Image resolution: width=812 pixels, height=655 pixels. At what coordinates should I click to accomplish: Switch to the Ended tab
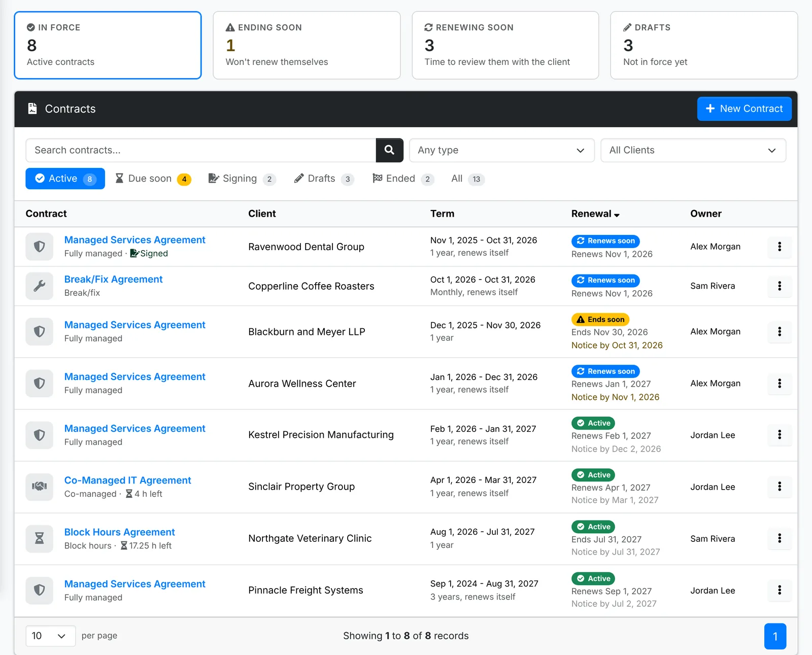click(403, 179)
